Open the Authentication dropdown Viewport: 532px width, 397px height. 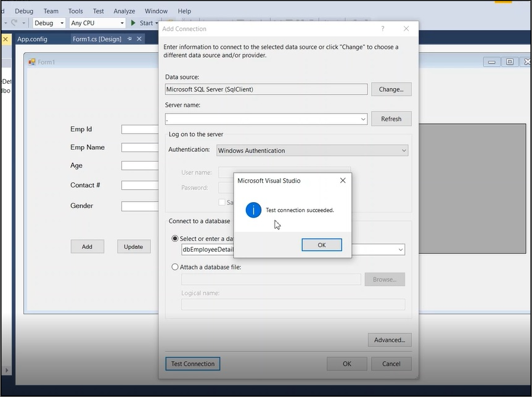click(404, 150)
